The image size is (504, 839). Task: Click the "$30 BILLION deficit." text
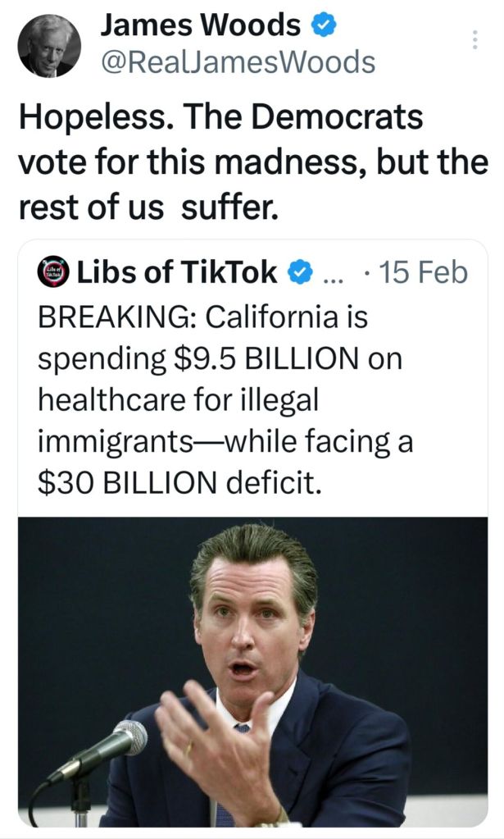pyautogui.click(x=177, y=483)
